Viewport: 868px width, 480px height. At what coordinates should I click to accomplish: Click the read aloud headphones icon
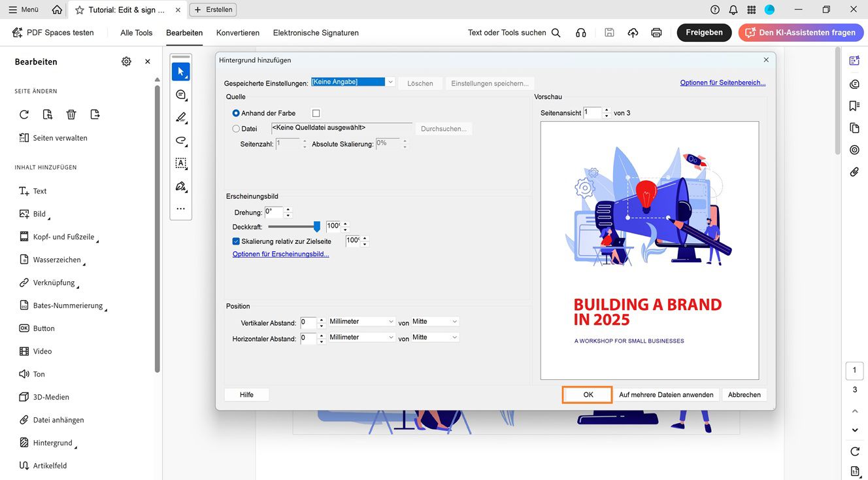coord(581,33)
